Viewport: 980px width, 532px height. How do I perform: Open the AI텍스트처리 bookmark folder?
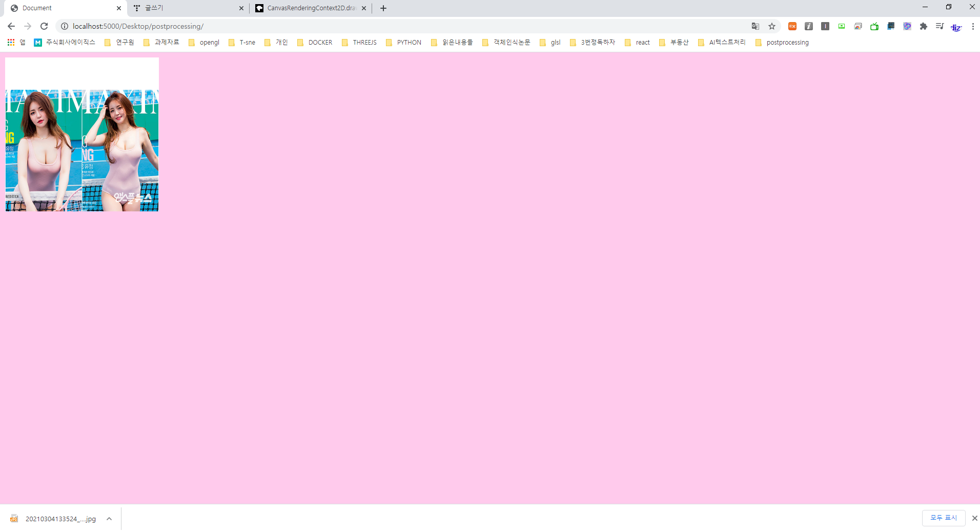pos(722,43)
